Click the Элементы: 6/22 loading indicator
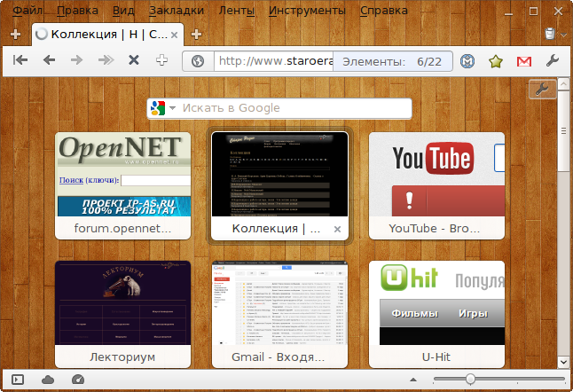The height and width of the screenshot is (392, 573). pos(392,61)
